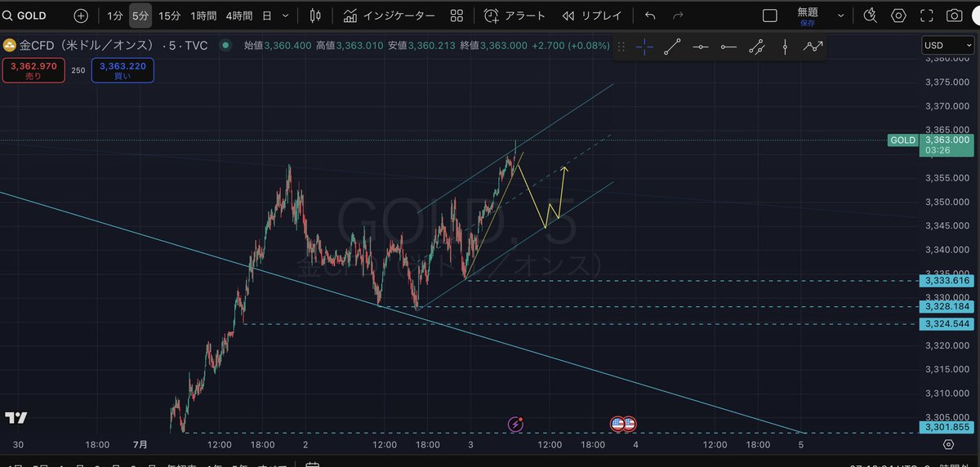Click the TradingView logo
The image size is (980, 467).
coord(16,418)
